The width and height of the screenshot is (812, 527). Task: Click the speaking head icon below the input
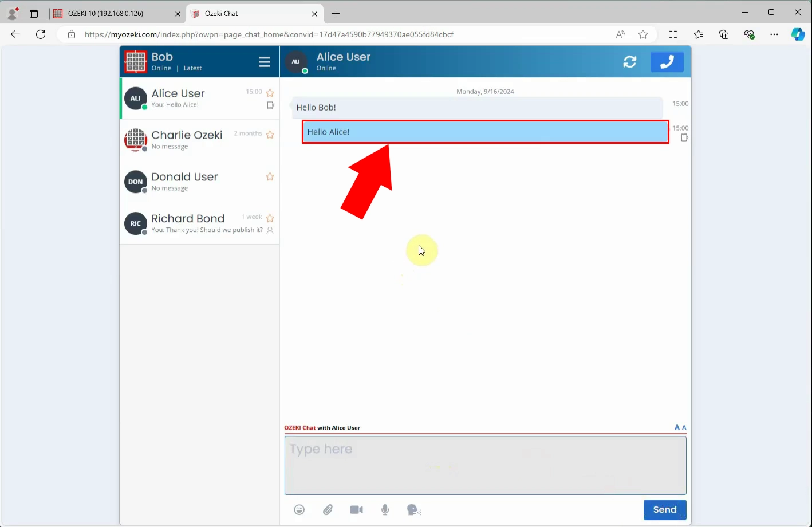[413, 509]
